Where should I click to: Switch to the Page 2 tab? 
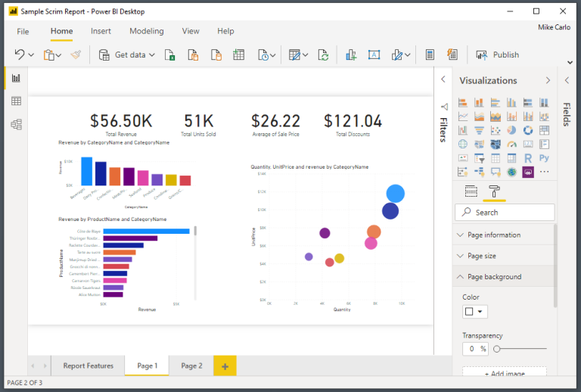(x=191, y=366)
